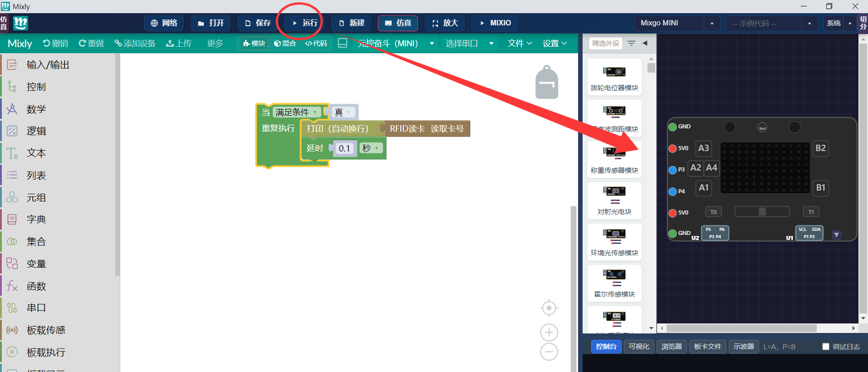The height and width of the screenshot is (372, 868).
Task: Click the 筛选外设 filter input field
Action: click(606, 43)
